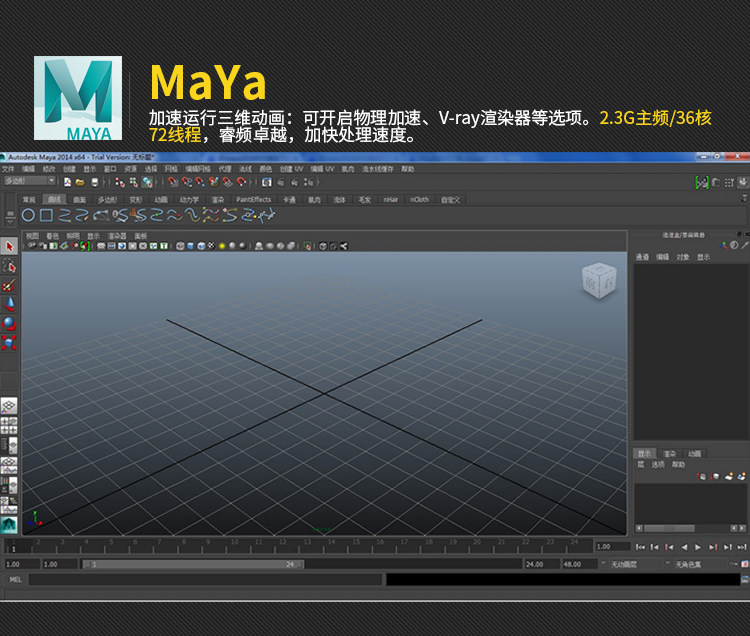Click the ViewCube in the viewport
This screenshot has width=750, height=636.
(599, 280)
